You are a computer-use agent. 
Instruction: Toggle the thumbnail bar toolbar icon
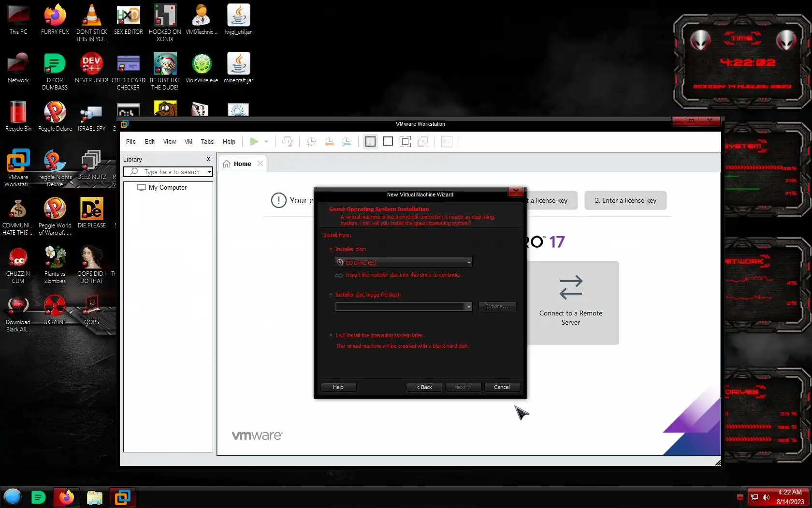pyautogui.click(x=388, y=142)
